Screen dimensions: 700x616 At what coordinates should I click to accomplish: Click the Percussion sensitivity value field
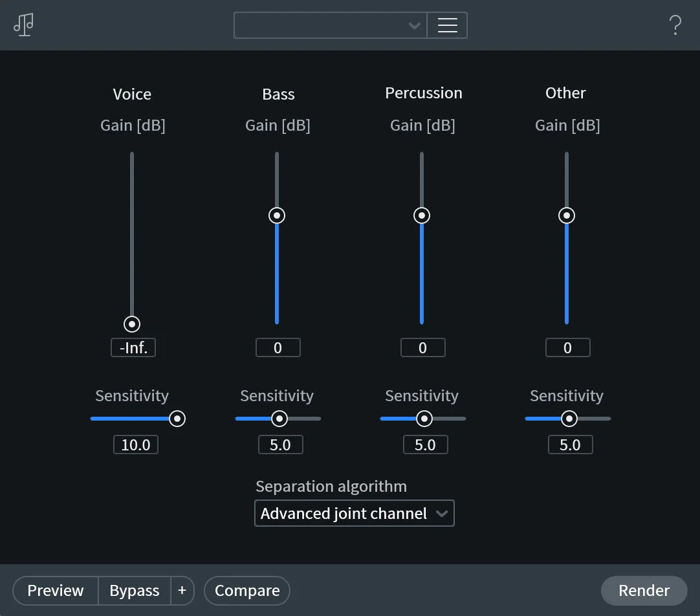click(426, 445)
